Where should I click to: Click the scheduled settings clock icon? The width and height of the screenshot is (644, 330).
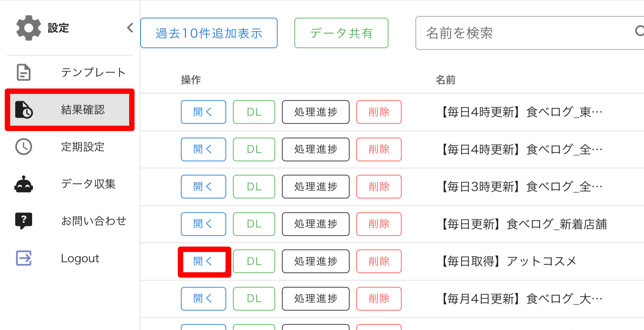click(x=24, y=147)
